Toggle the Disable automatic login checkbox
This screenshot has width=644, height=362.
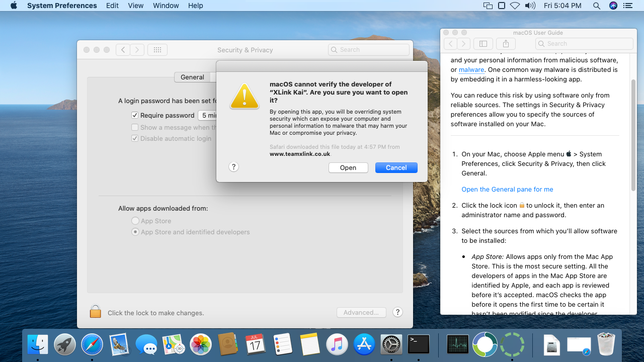pos(135,138)
